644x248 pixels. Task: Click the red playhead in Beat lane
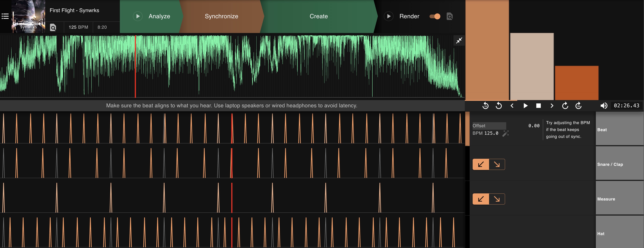232,128
